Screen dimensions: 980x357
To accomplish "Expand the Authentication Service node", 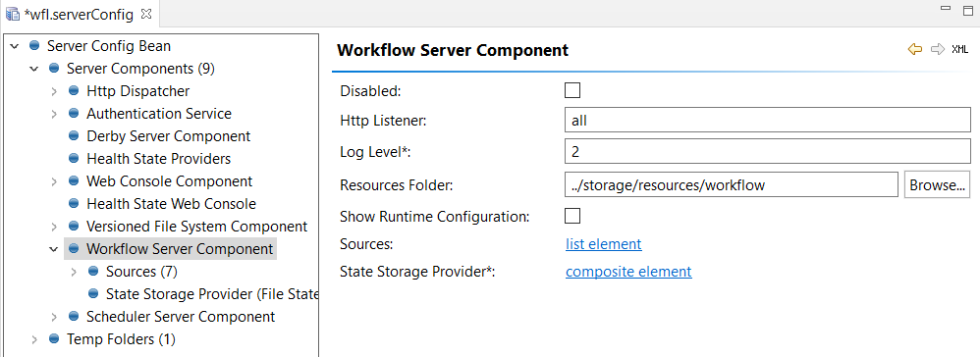I will (54, 114).
